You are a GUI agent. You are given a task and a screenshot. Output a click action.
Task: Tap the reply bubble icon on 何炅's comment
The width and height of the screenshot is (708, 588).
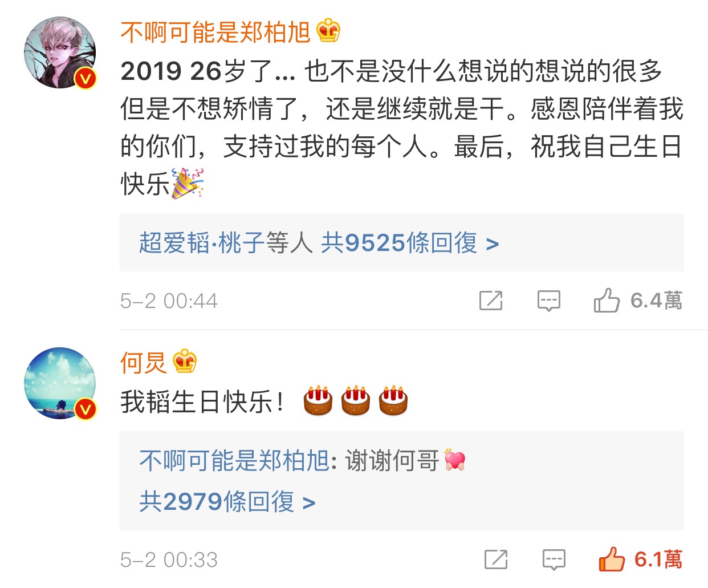pos(554,560)
